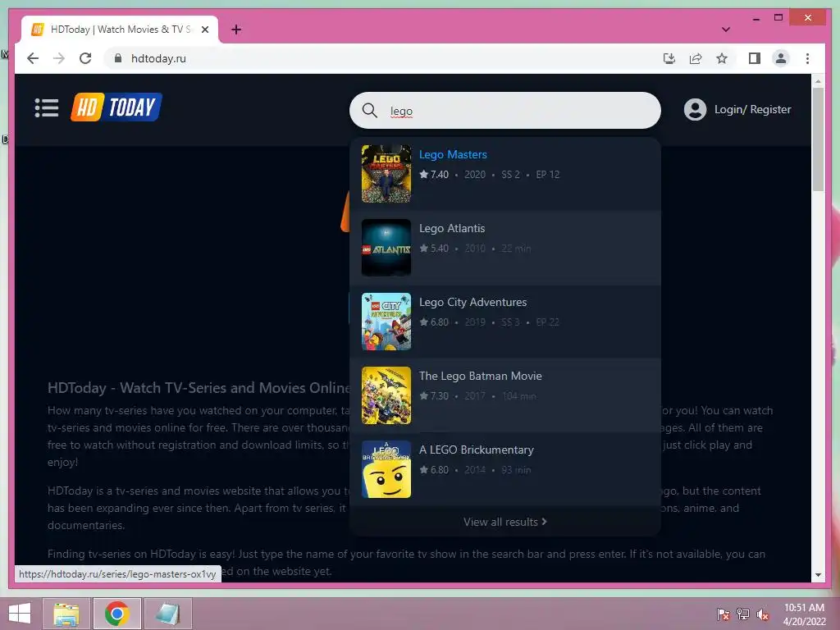Click the HDToday - Watch TV-Series heading
The image size is (840, 630).
199,388
